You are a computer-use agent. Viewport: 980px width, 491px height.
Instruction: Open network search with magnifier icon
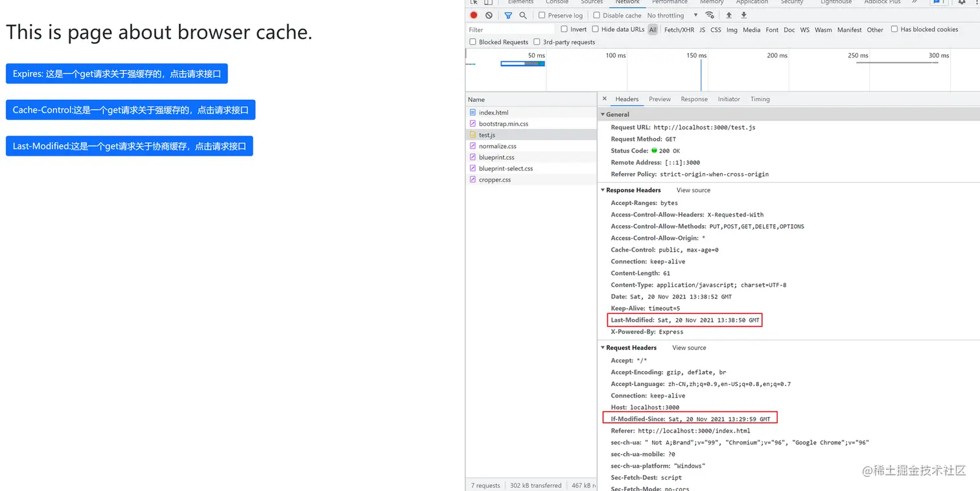(x=523, y=16)
